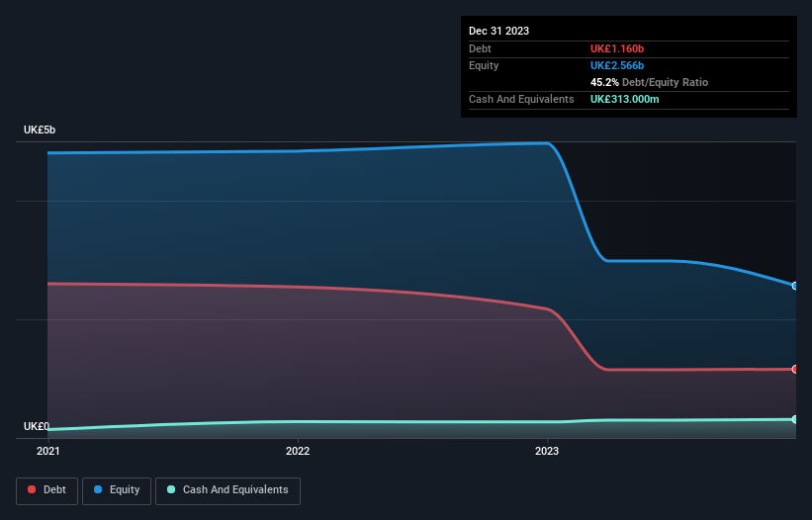Viewport: 812px width, 520px height.
Task: Click the 45.2% Debt/Equity Ratio text
Action: [x=649, y=82]
